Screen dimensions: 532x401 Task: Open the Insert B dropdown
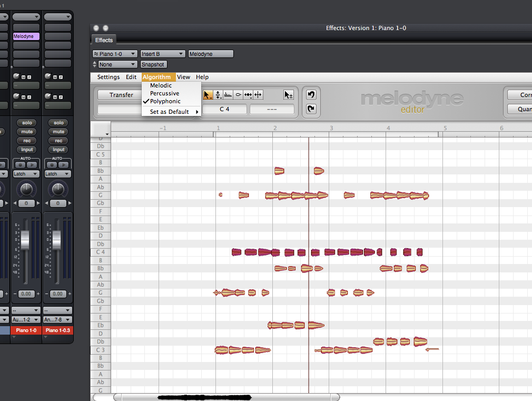163,54
